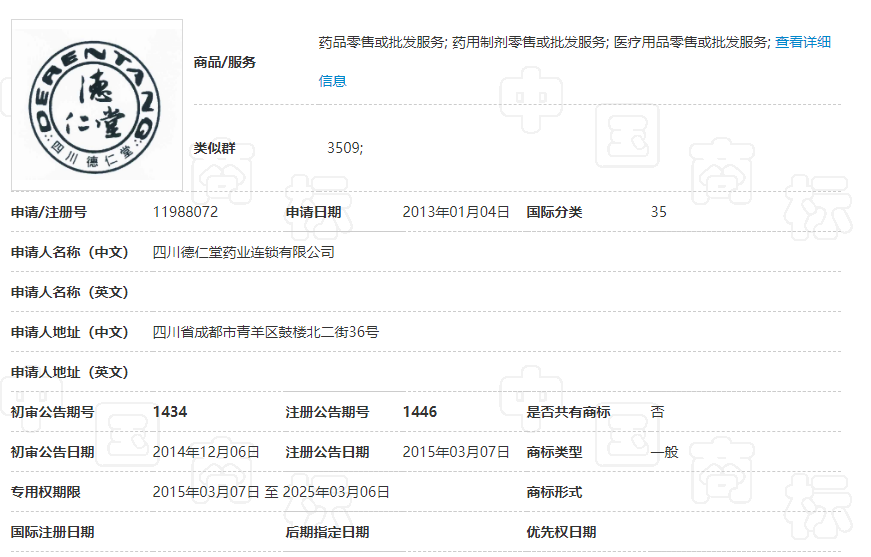Click the 初审公告日期 label
Viewport: 871px width, 557px height.
(x=53, y=452)
